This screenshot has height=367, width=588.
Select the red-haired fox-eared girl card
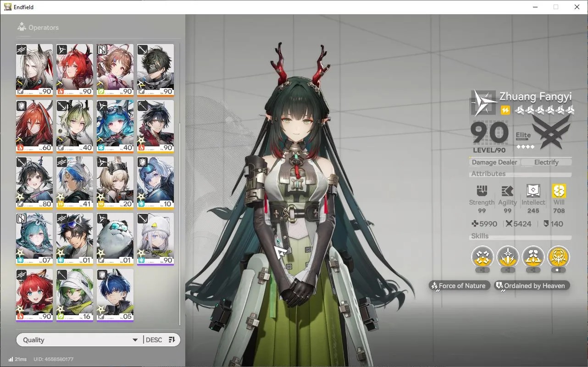point(34,295)
